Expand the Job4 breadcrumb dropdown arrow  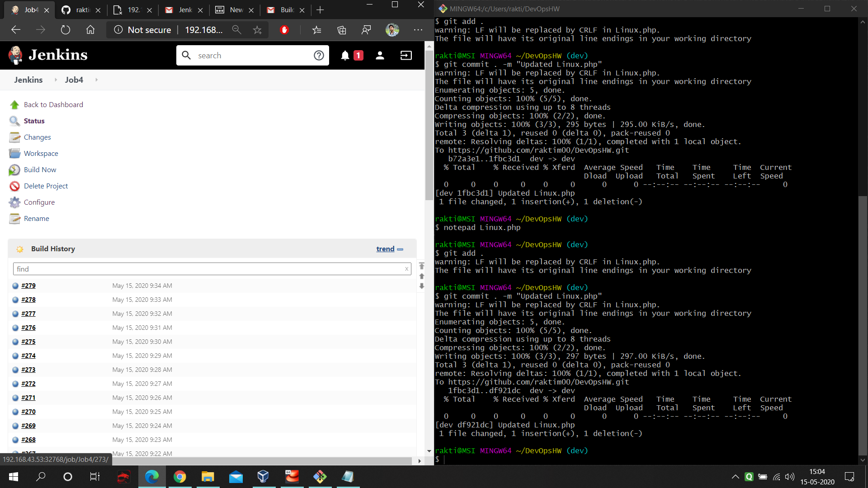96,80
